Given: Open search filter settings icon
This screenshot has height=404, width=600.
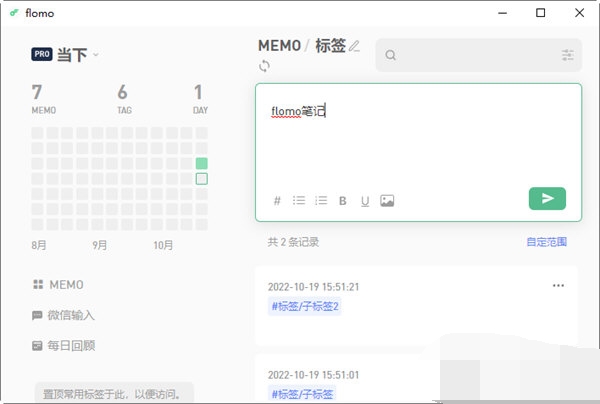Looking at the screenshot, I should pyautogui.click(x=568, y=56).
